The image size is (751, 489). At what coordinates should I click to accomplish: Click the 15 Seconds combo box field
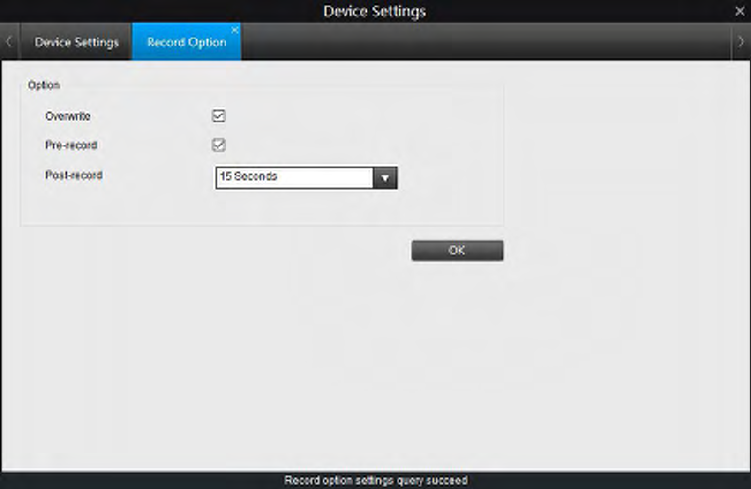307,178
